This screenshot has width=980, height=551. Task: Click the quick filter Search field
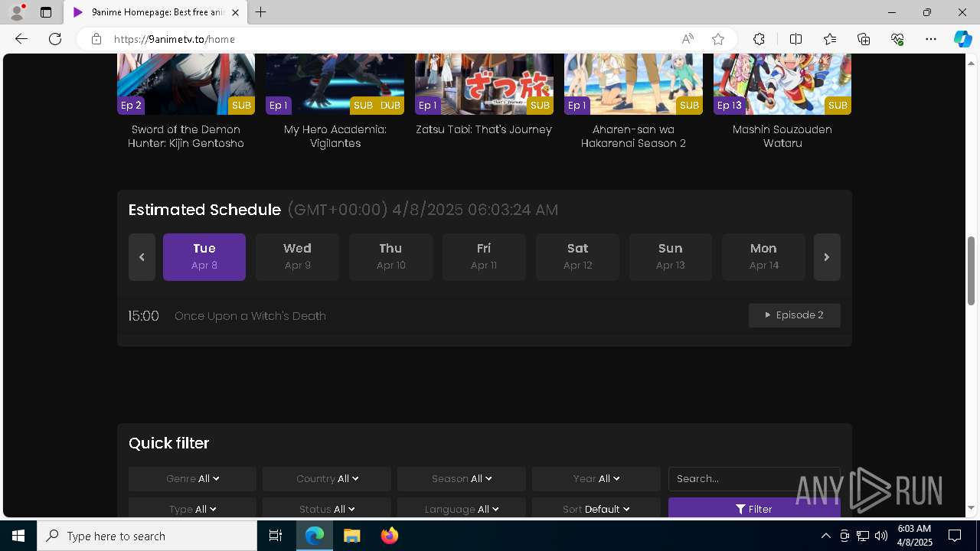754,479
